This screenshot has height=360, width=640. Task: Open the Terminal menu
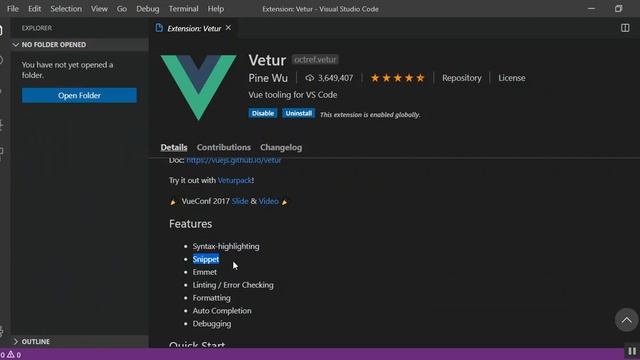pyautogui.click(x=183, y=9)
